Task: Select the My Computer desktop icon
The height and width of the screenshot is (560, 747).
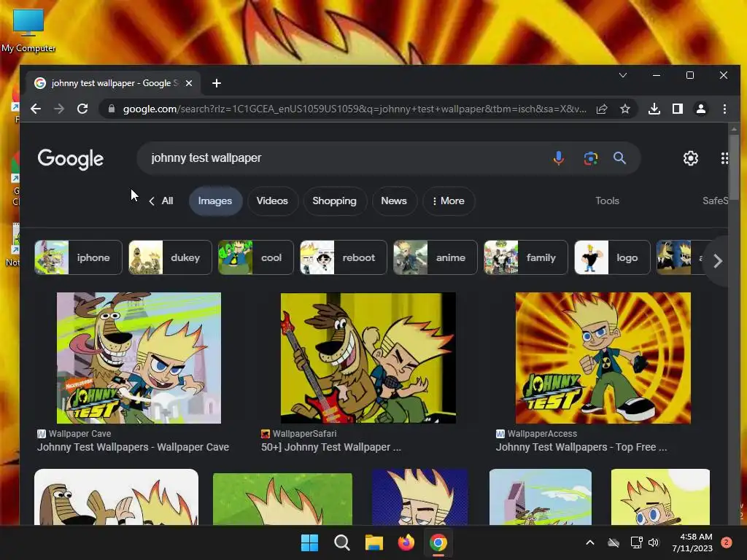Action: 28,30
